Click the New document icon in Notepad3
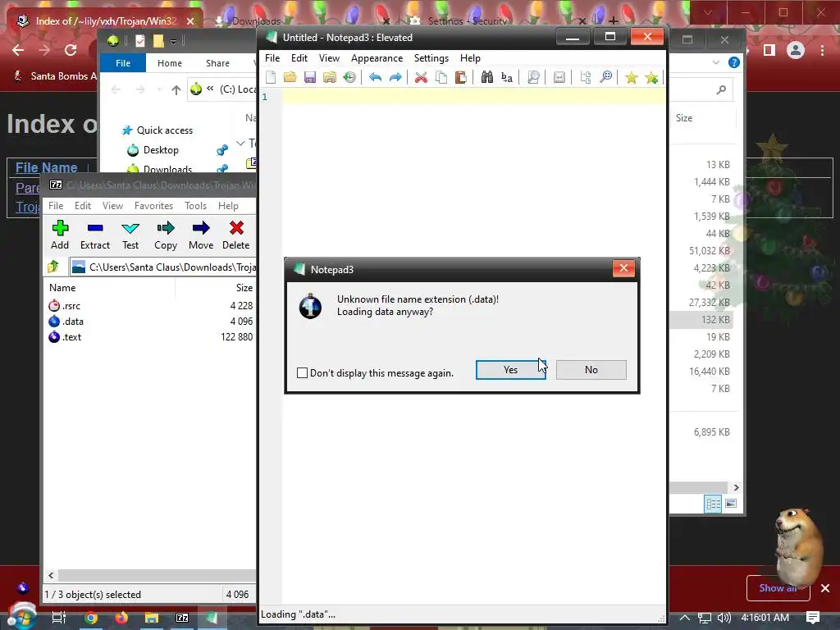This screenshot has height=630, width=840. 271,77
